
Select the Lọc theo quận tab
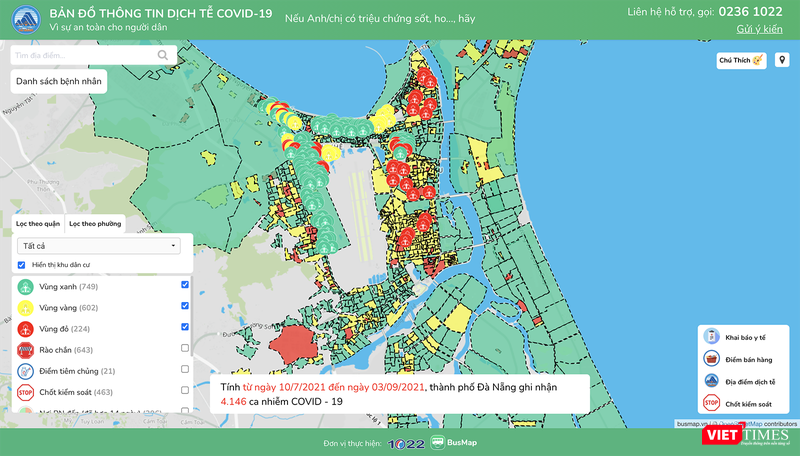point(38,223)
